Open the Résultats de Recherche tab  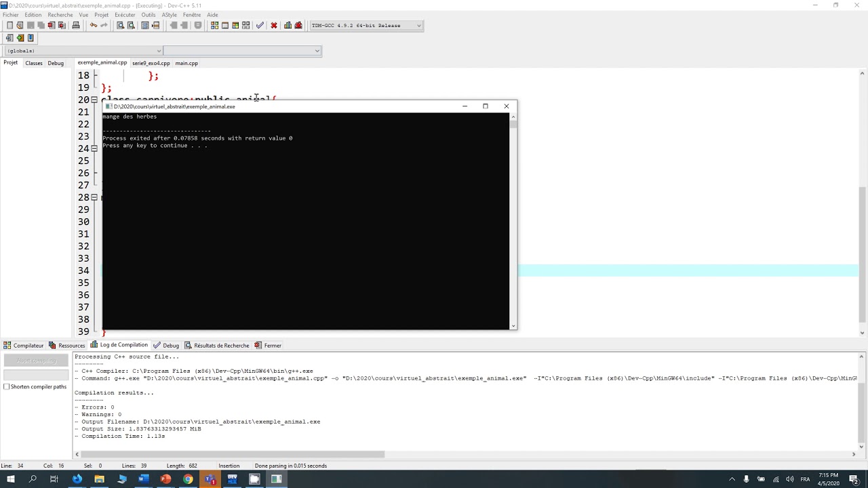(x=217, y=346)
